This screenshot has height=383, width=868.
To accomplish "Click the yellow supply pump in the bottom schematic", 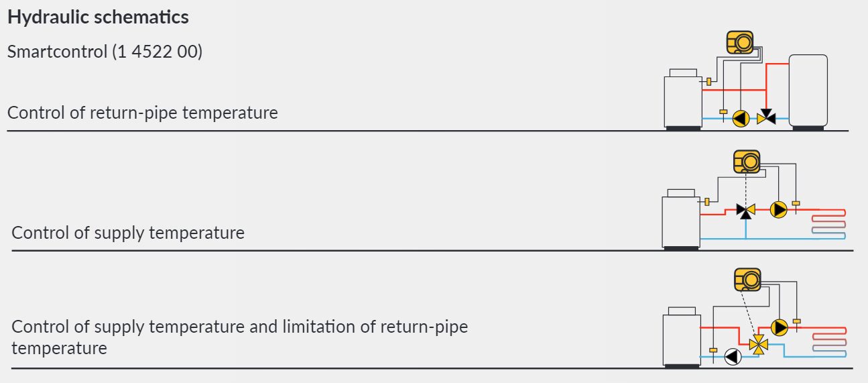I will [779, 327].
